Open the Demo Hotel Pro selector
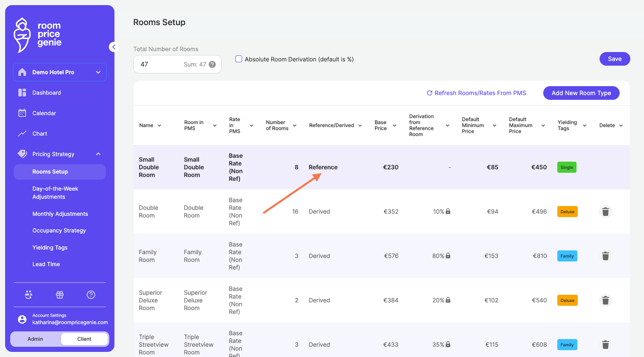 click(60, 72)
